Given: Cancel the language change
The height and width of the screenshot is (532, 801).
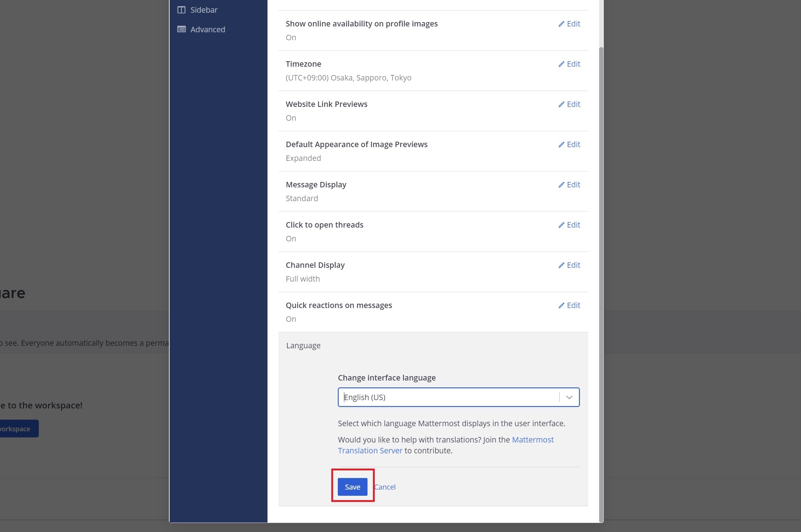Looking at the screenshot, I should pos(385,487).
